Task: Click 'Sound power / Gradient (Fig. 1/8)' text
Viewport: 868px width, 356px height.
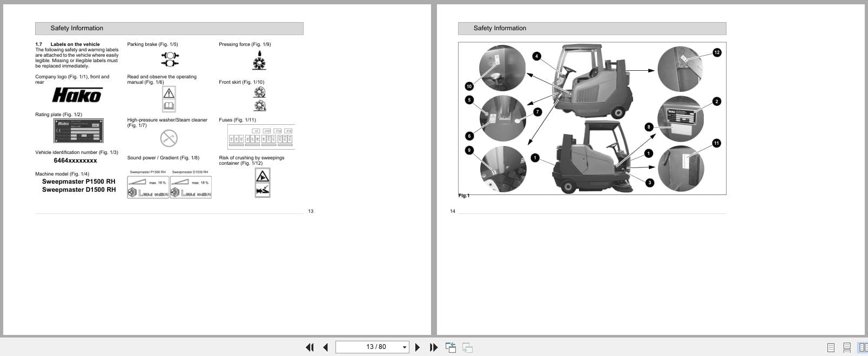Action: point(163,158)
